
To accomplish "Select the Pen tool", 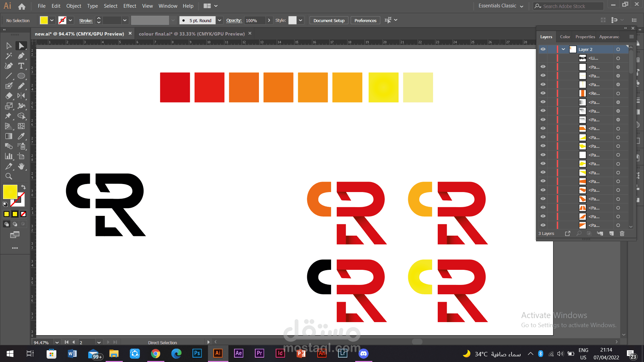I will tap(21, 56).
